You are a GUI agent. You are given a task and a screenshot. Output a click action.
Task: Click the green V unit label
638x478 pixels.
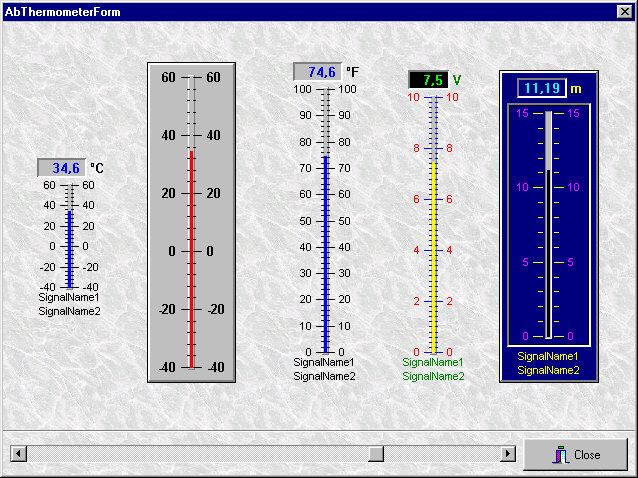457,80
